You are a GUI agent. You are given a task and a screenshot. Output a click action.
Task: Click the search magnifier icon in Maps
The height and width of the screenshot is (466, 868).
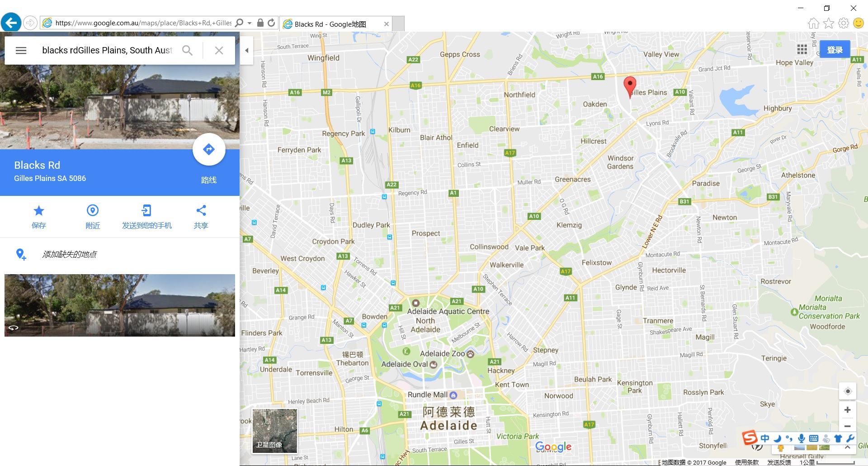tap(187, 50)
